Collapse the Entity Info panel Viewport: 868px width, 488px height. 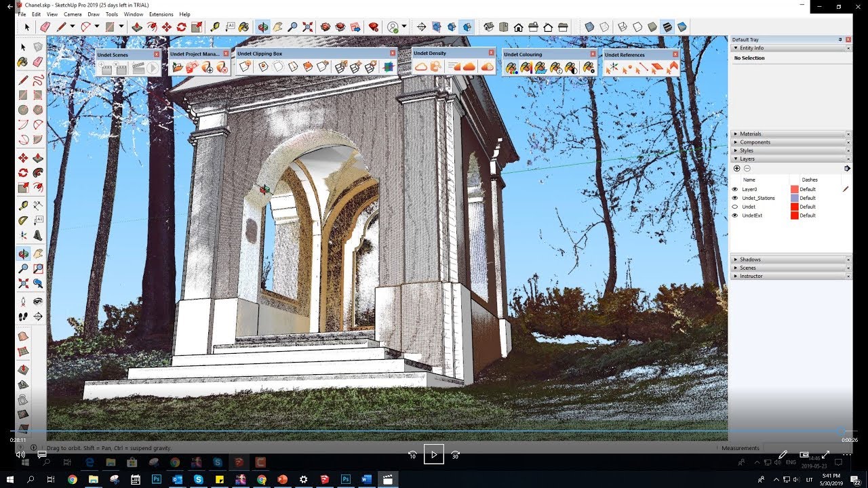pyautogui.click(x=791, y=48)
